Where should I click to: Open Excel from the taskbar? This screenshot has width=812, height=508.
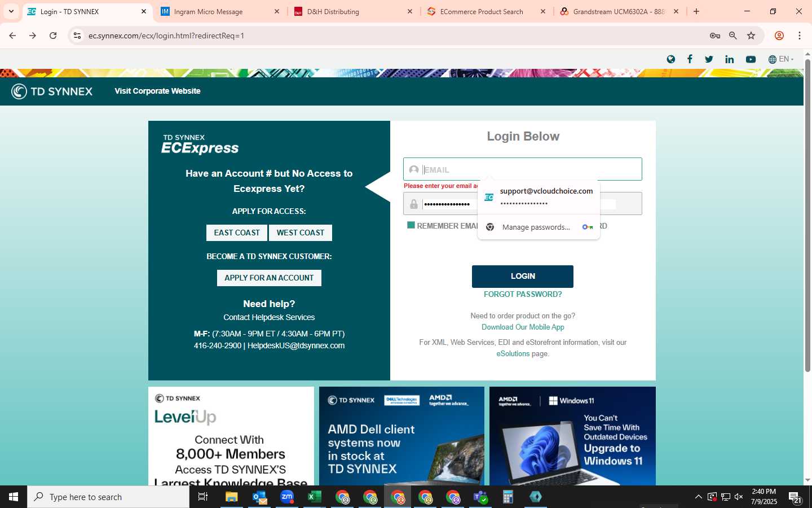(315, 497)
